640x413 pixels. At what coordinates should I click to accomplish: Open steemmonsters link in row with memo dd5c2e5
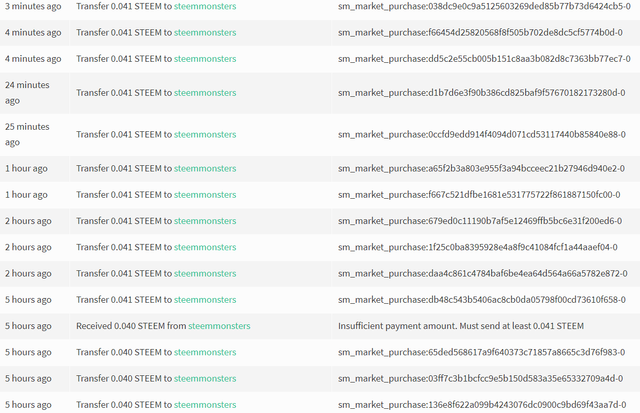tap(205, 58)
